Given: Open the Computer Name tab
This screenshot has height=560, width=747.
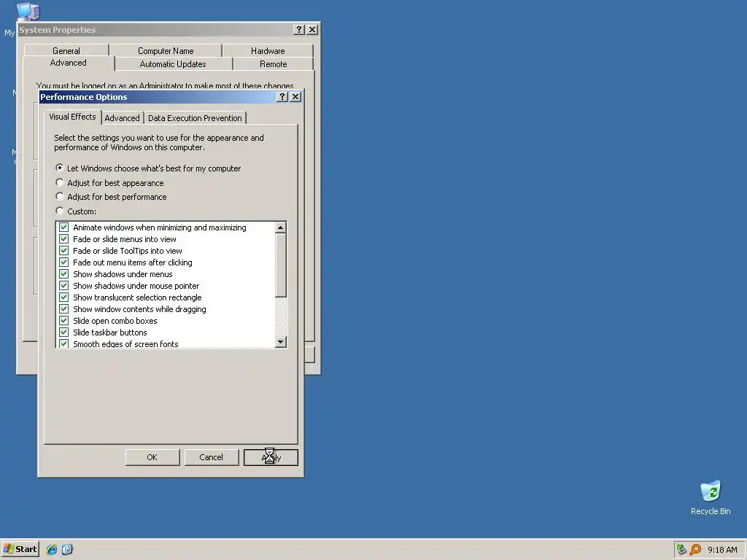Looking at the screenshot, I should pyautogui.click(x=166, y=50).
